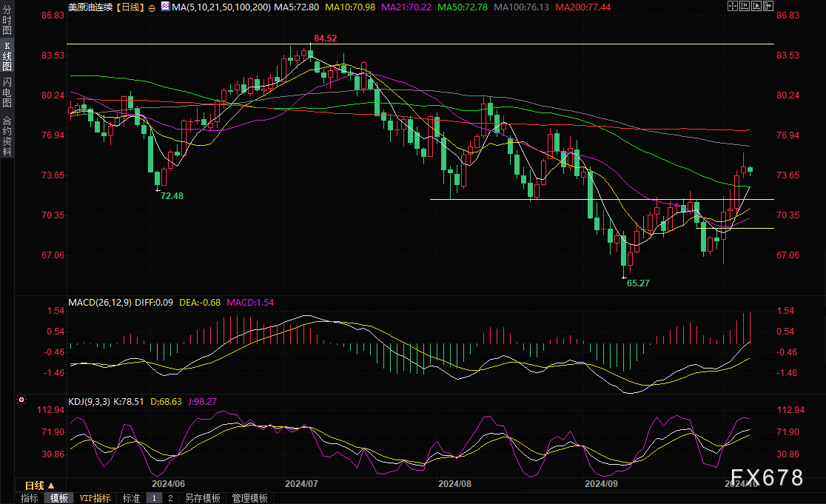Select template number 2

(x=169, y=498)
